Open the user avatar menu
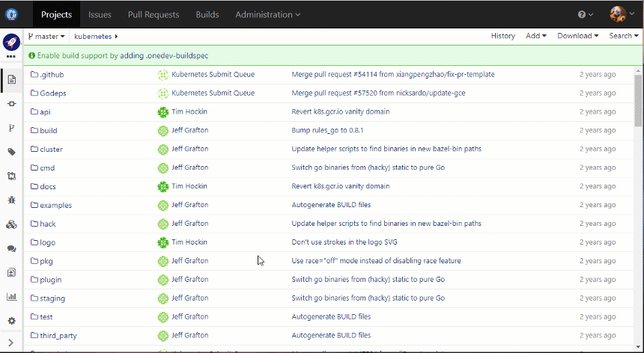 624,15
